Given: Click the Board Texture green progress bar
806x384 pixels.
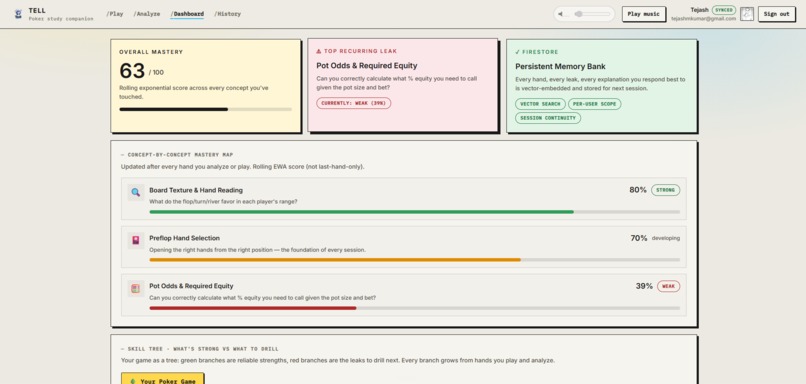Looking at the screenshot, I should (414, 212).
